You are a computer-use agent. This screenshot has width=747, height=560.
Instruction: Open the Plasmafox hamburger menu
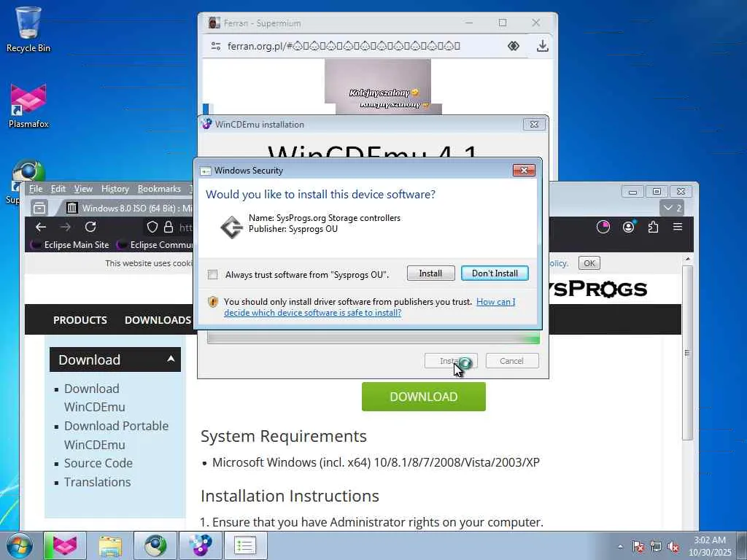pyautogui.click(x=678, y=227)
